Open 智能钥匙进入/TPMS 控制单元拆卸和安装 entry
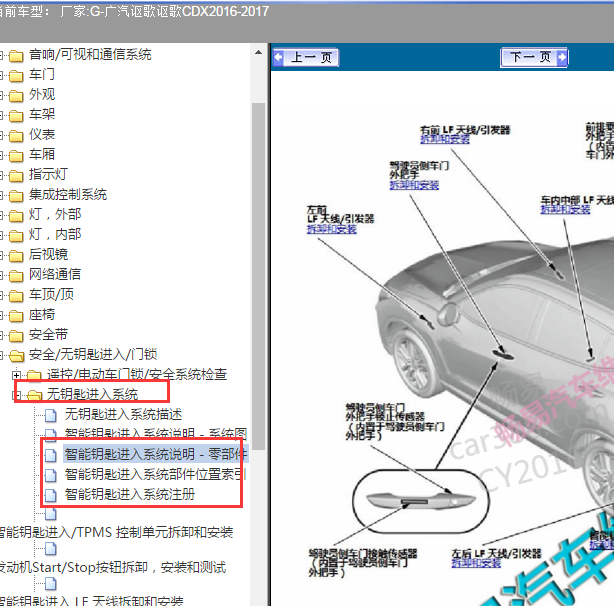Screen dimensions: 614x606 click(117, 532)
